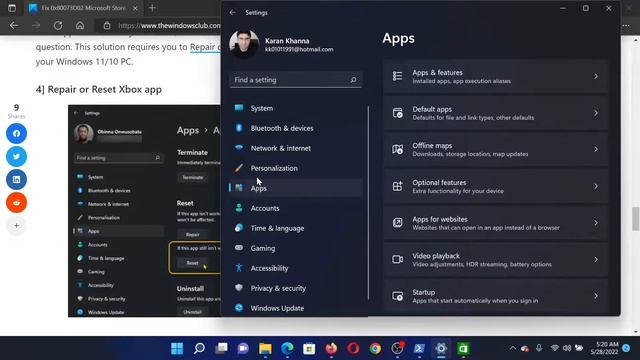Screen dimensions: 640x360
Task: Expand Default apps chevron arrow
Action: click(596, 113)
